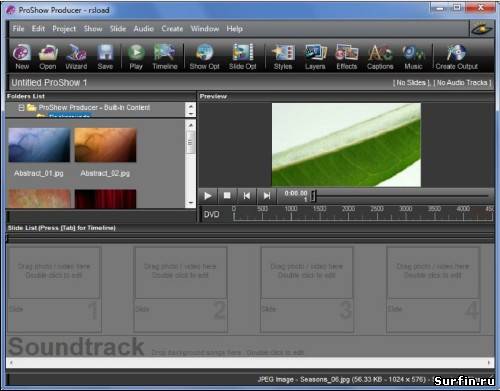
Task: Switch to Timeline view icon
Action: (x=165, y=57)
